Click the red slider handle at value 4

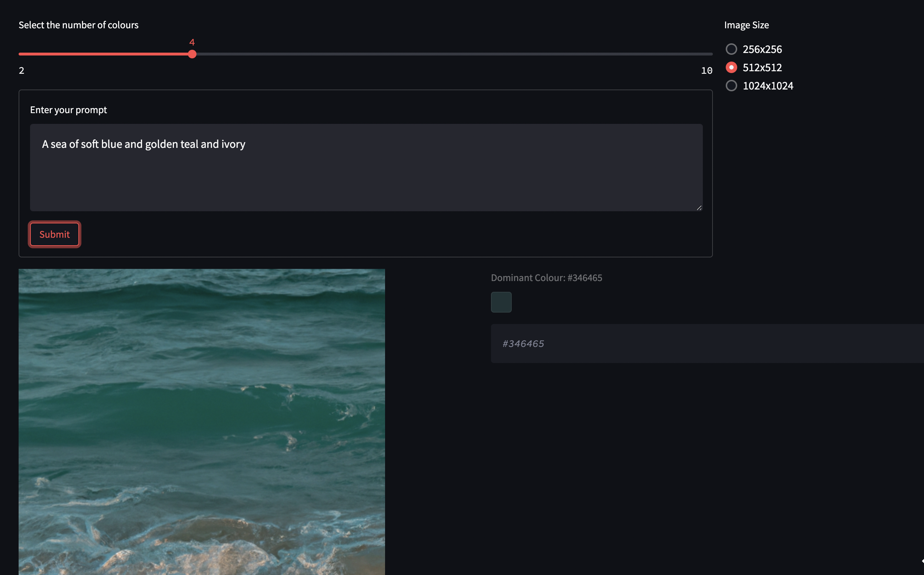click(192, 54)
